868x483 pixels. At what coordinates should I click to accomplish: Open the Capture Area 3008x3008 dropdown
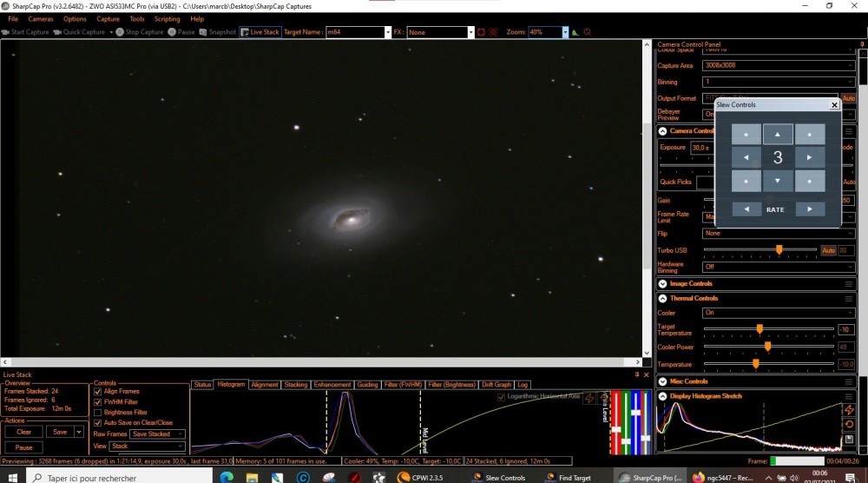point(779,65)
